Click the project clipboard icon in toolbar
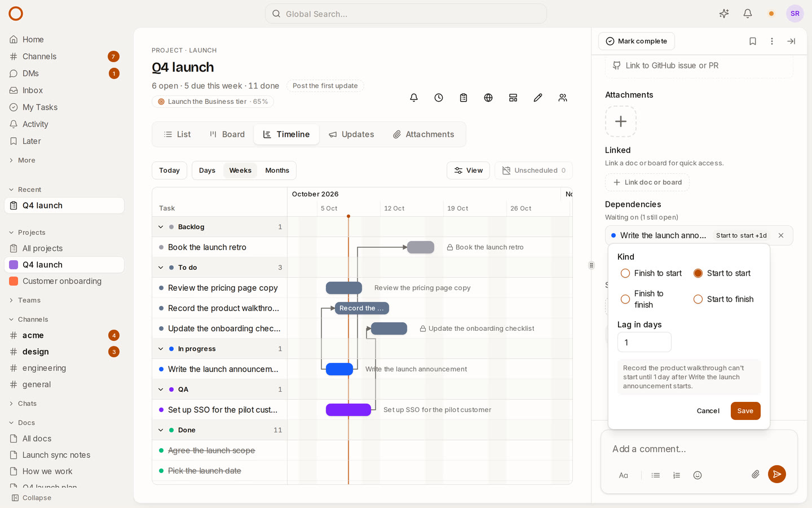The height and width of the screenshot is (508, 812). pyautogui.click(x=464, y=98)
